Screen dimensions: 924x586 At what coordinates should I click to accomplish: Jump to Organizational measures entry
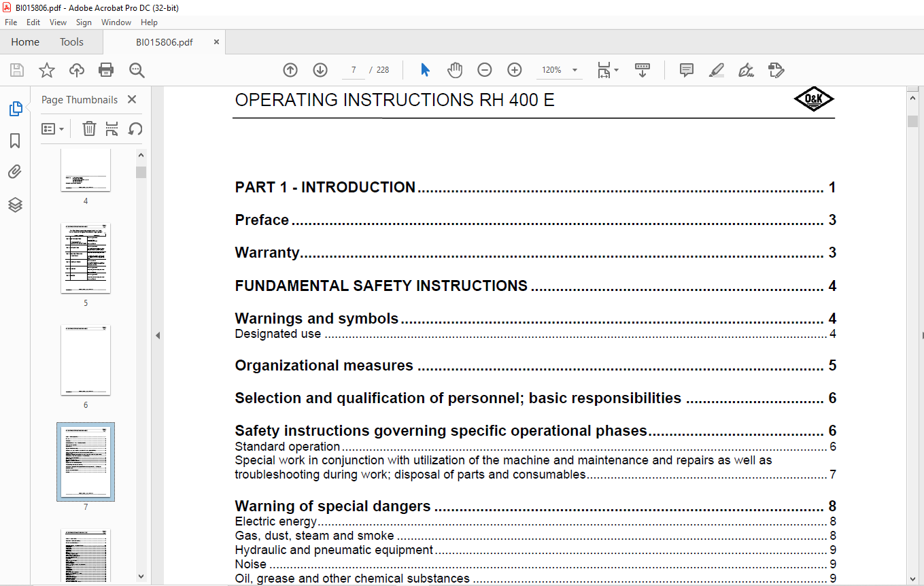click(x=535, y=366)
